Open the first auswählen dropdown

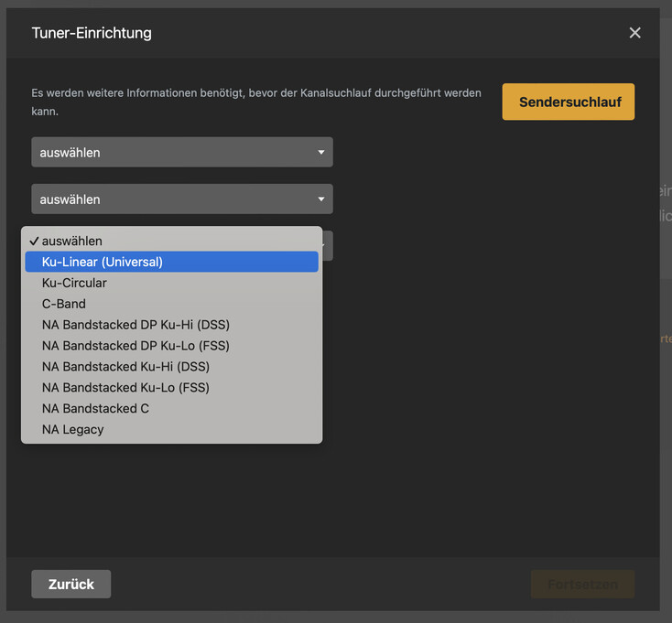coord(181,152)
